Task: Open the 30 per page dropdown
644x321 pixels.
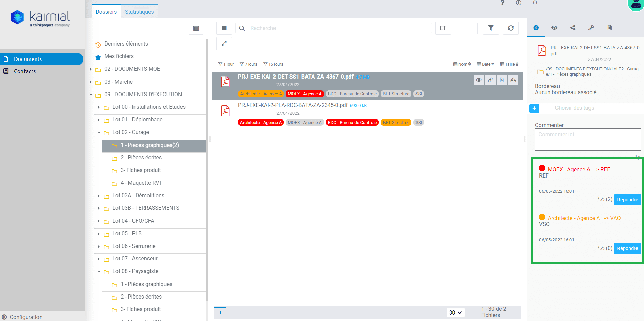Action: point(456,312)
